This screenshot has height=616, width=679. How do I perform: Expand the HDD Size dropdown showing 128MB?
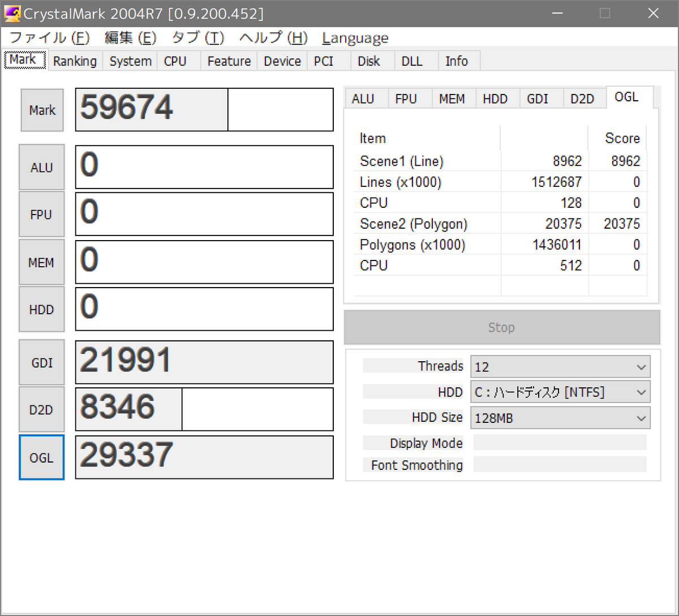click(560, 418)
